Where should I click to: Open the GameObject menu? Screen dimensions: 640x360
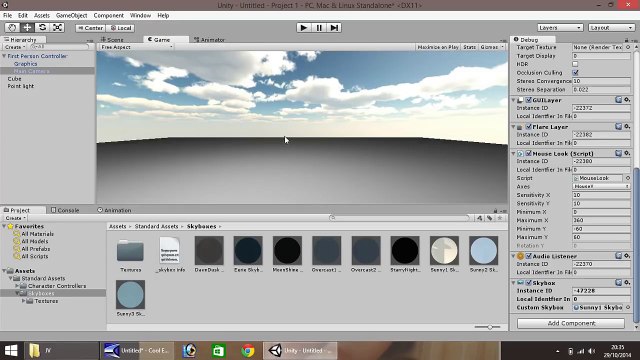[71, 16]
